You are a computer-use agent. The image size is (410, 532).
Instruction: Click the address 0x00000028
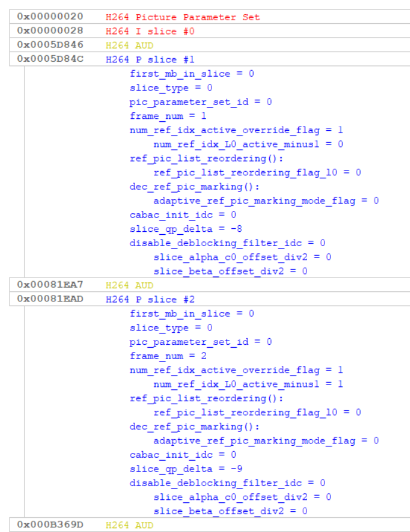pyautogui.click(x=50, y=30)
